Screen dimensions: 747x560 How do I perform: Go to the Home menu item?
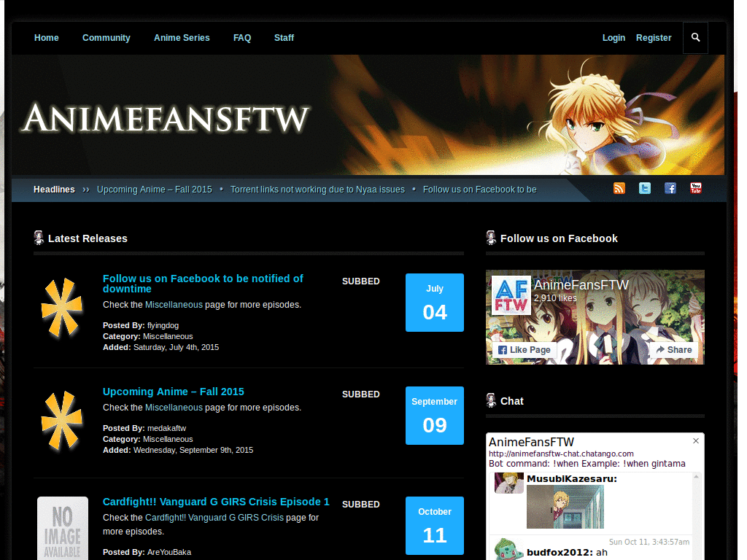[46, 38]
